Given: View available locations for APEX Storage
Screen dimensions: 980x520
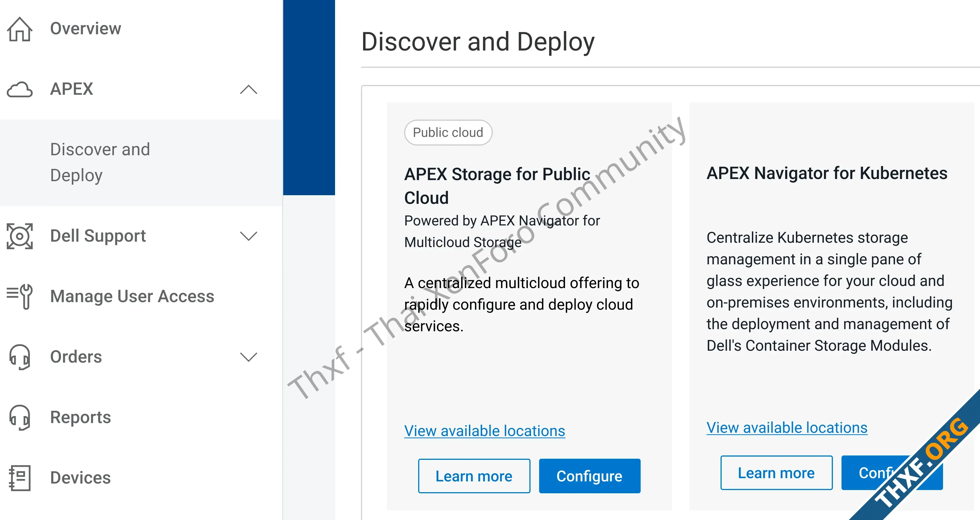Looking at the screenshot, I should coord(485,431).
